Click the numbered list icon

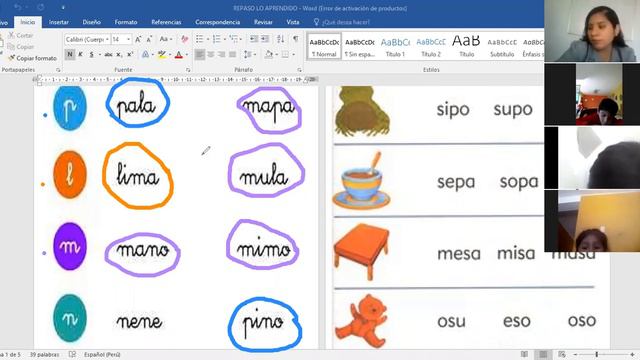click(216, 39)
